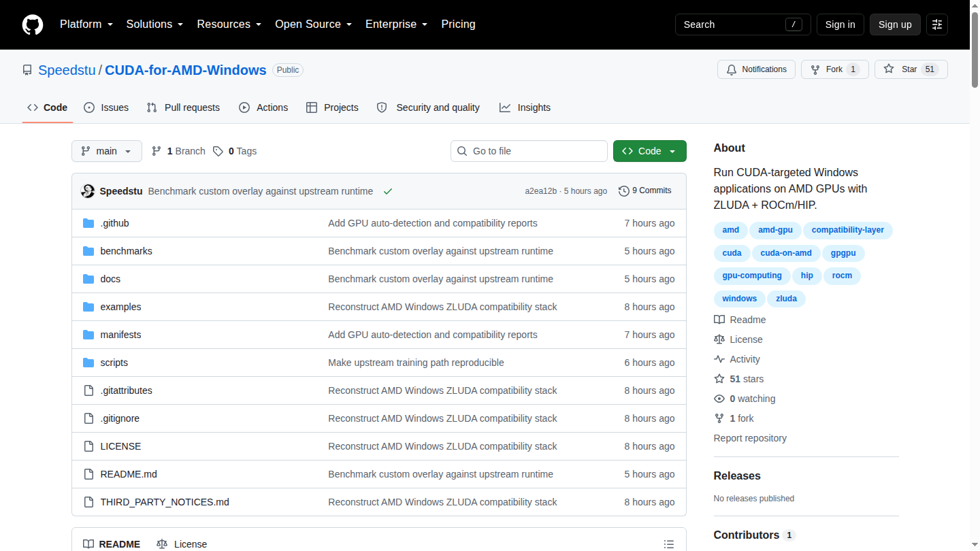Open the docs folder
The height and width of the screenshot is (551, 980).
click(110, 279)
